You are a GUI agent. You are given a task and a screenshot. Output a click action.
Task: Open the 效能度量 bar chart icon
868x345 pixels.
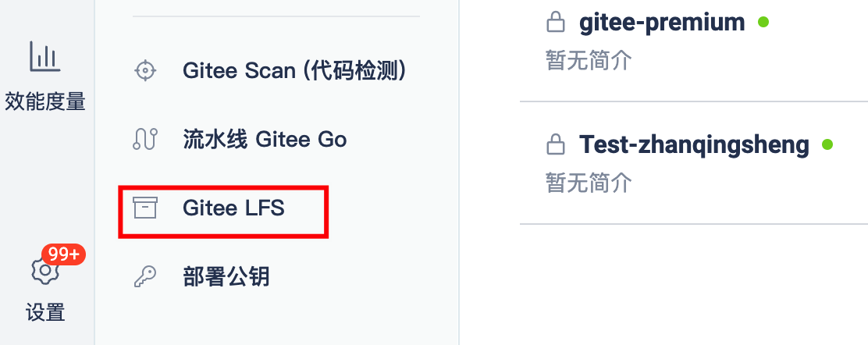(x=44, y=56)
